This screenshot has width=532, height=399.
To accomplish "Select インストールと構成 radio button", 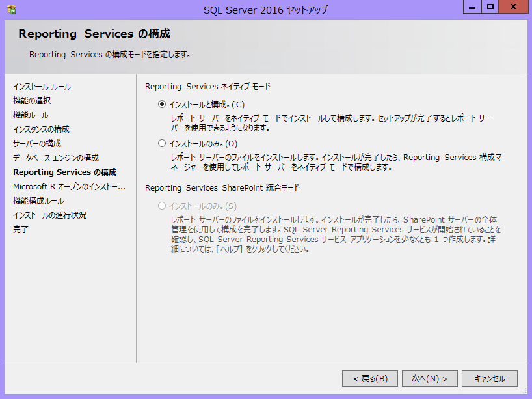I will point(162,104).
